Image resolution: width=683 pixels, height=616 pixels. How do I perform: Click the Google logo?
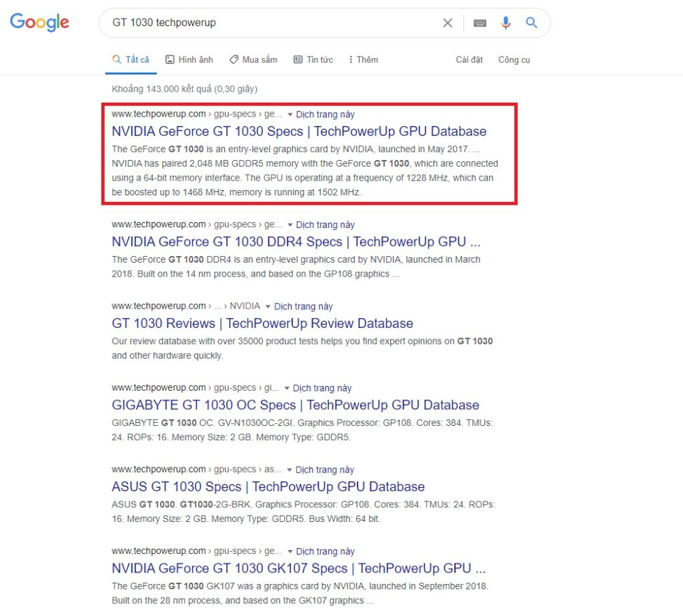39,22
